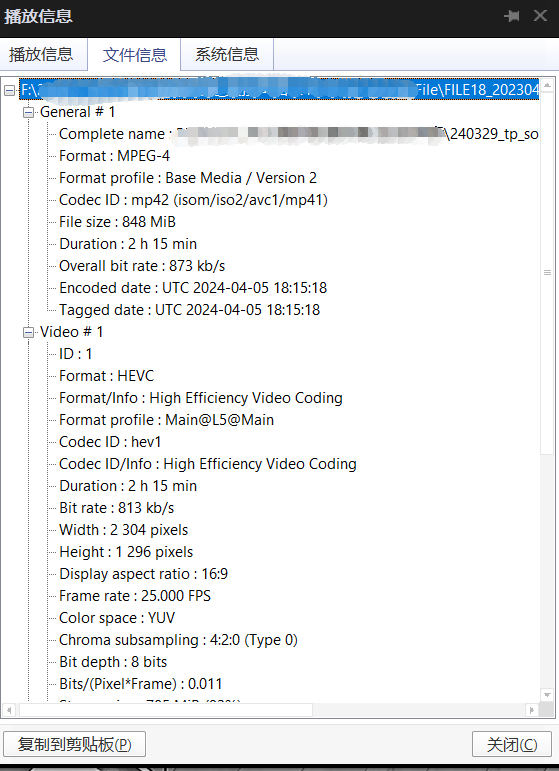Open the 系统信息 tab
This screenshot has height=771, width=559.
(227, 54)
